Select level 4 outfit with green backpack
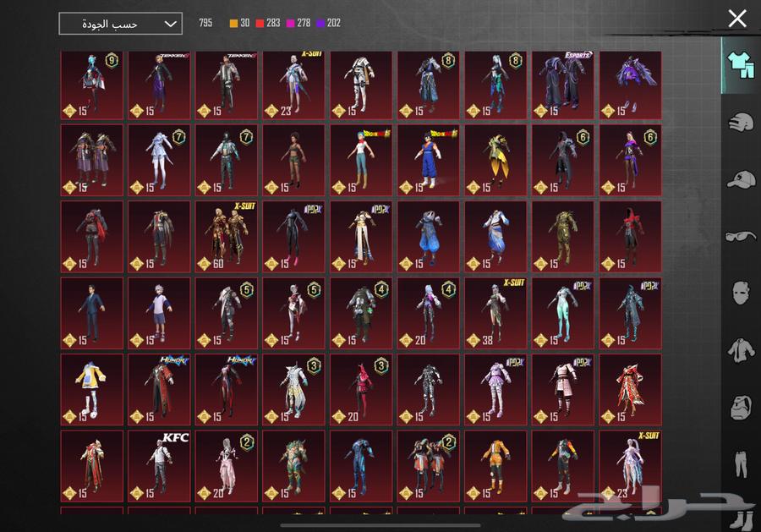Image resolution: width=761 pixels, height=532 pixels. [361, 313]
